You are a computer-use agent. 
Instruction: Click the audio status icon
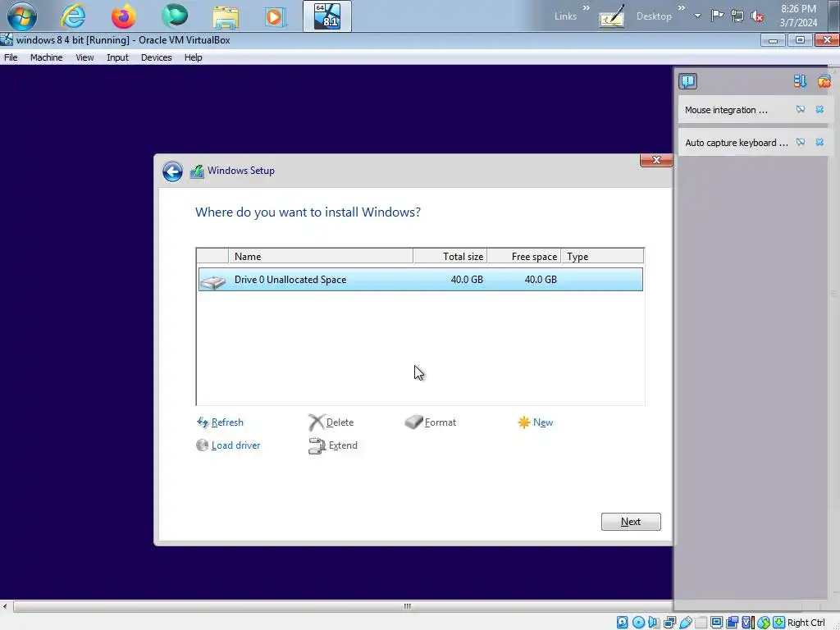(654, 623)
